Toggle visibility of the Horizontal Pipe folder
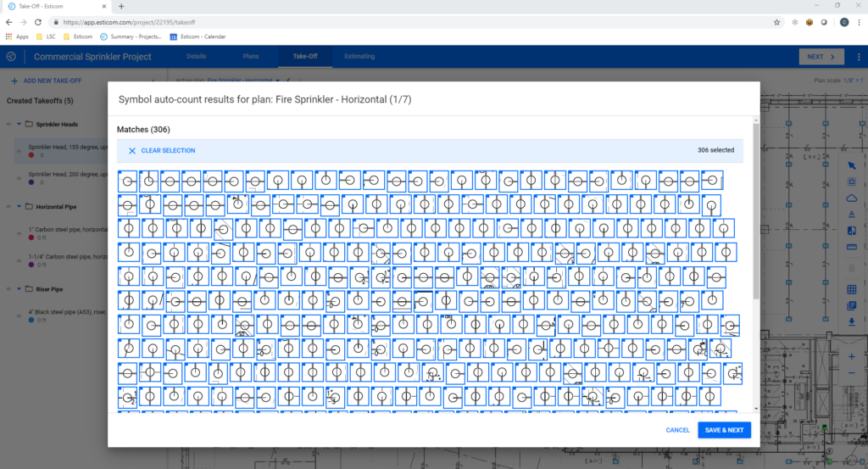The height and width of the screenshot is (469, 868). coord(7,207)
